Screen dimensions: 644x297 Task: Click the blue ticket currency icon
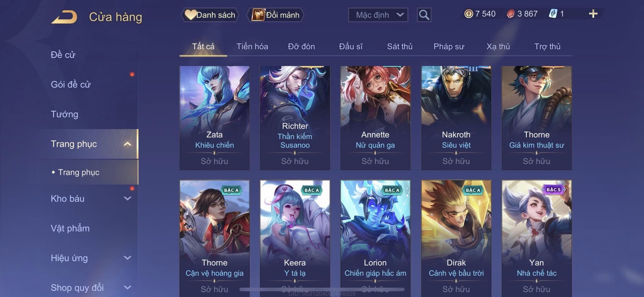click(x=553, y=14)
